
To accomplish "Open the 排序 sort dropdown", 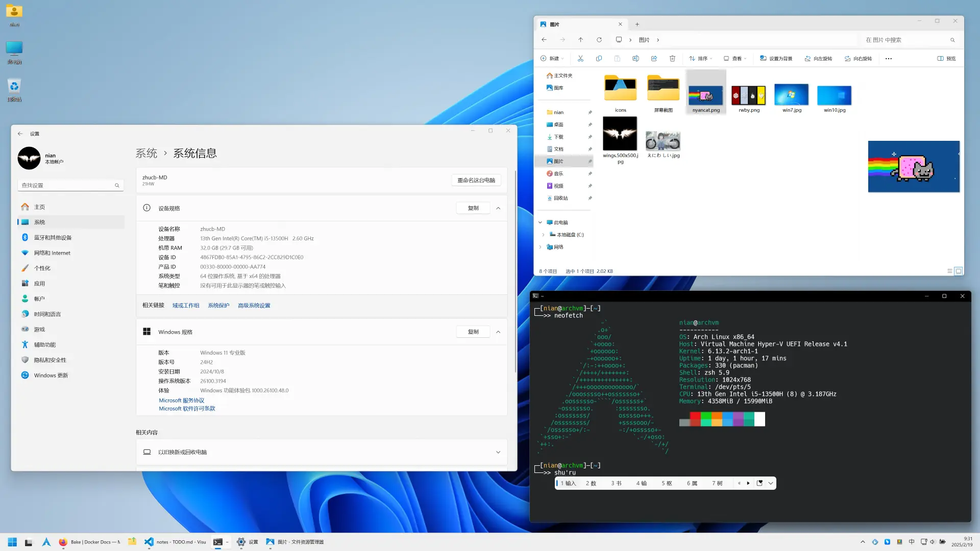I will (700, 59).
